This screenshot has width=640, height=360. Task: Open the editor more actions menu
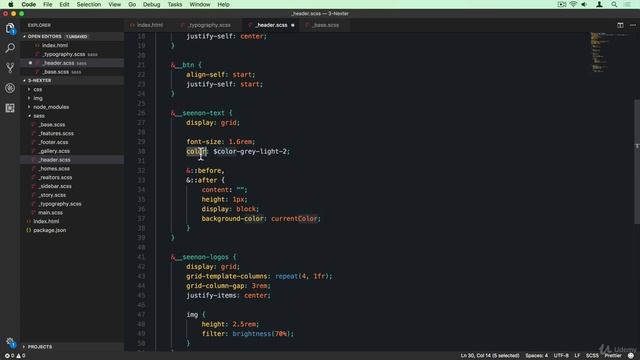tap(633, 25)
